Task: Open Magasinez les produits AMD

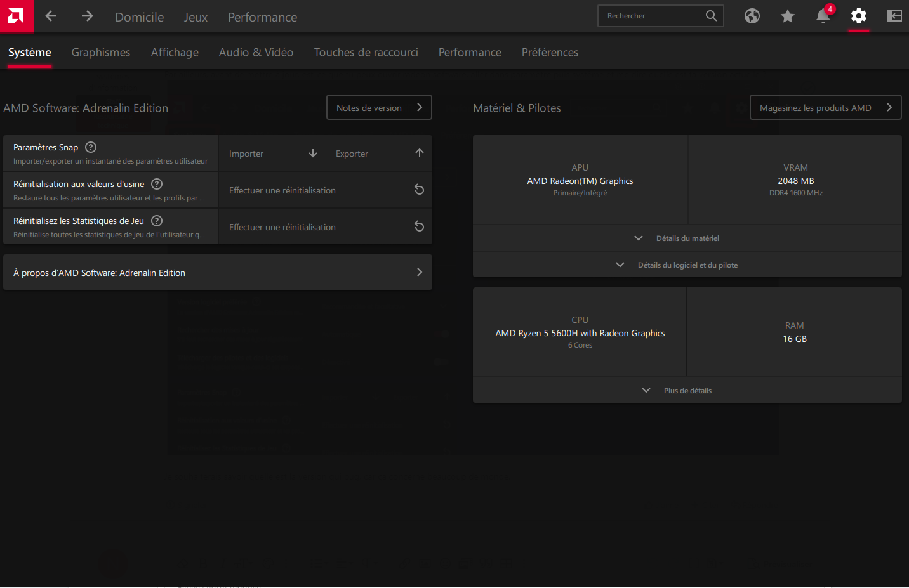Action: [826, 107]
